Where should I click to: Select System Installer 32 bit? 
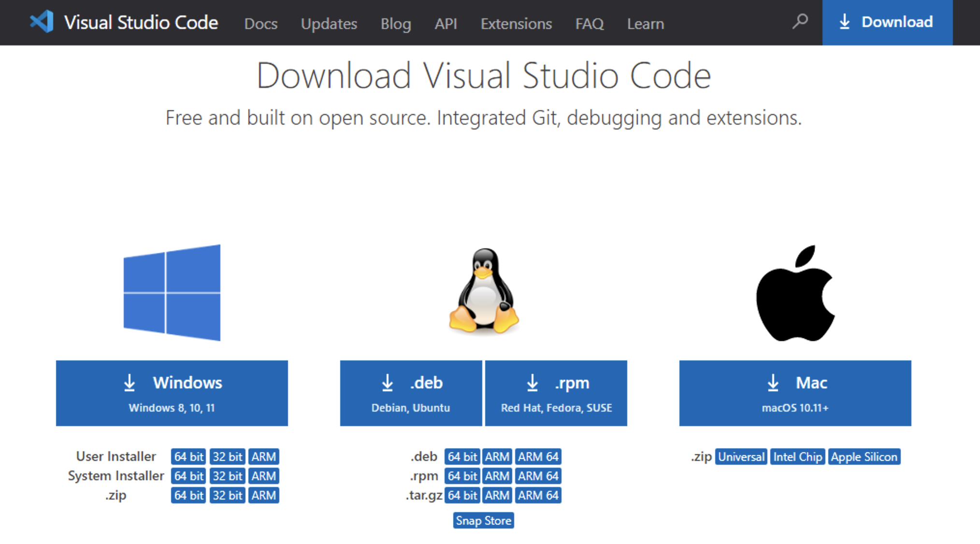228,476
